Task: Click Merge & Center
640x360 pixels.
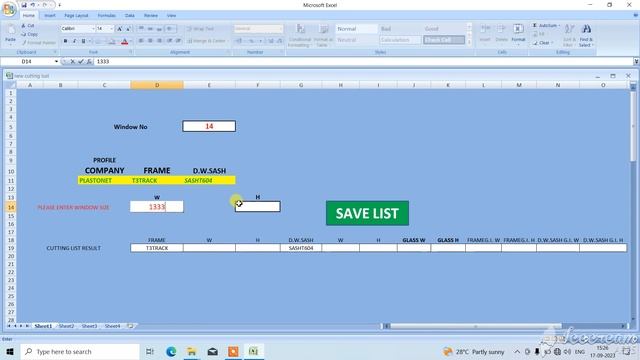Action: tap(207, 41)
